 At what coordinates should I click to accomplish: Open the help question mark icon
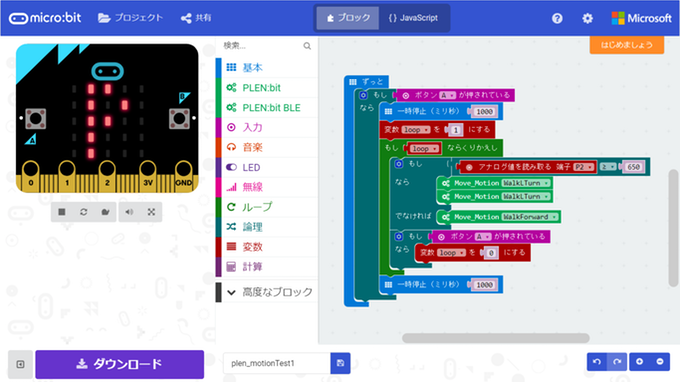click(557, 18)
